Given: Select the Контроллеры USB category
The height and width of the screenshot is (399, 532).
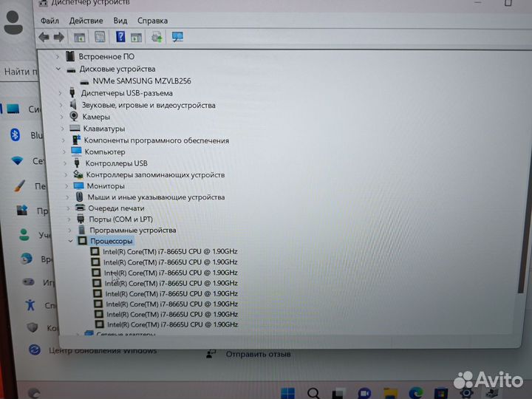Looking at the screenshot, I should click(x=116, y=163).
